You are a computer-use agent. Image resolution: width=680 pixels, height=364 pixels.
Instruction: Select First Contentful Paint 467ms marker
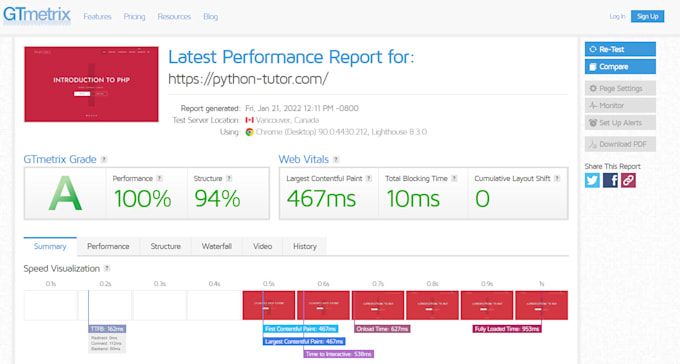(301, 329)
